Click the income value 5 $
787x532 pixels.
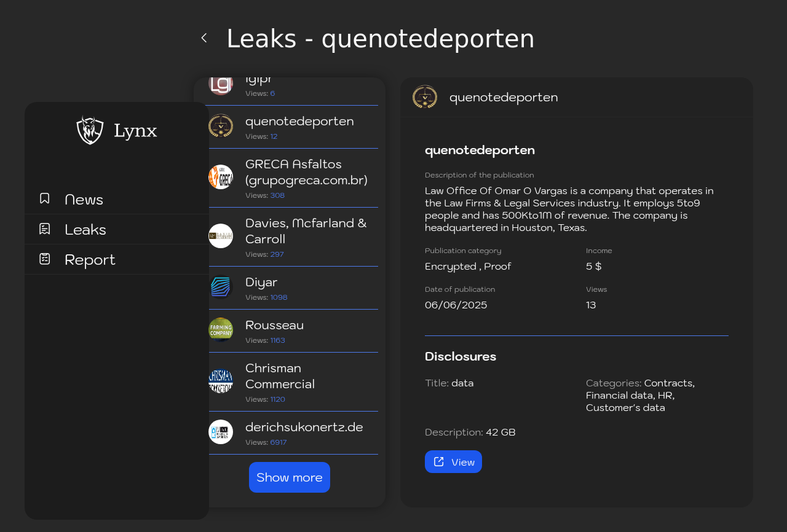point(594,266)
